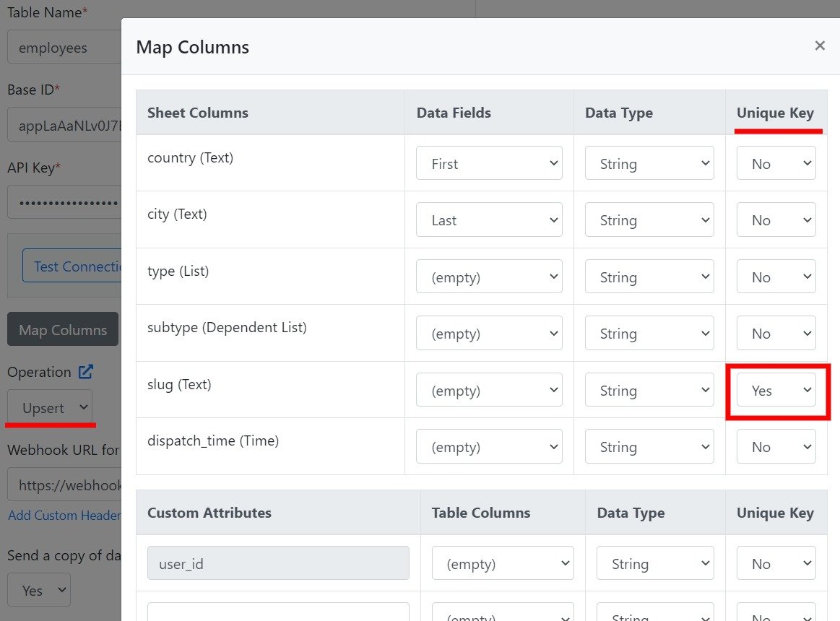Screen dimensions: 840x621
Task: Open Unique Key dropdown for type (List) row
Action: pyautogui.click(x=776, y=277)
